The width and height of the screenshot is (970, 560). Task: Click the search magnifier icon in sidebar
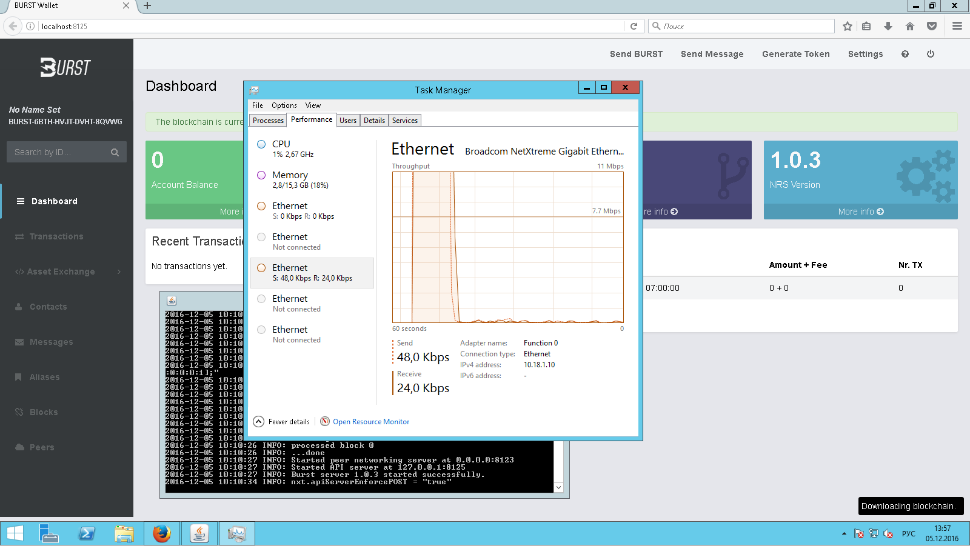point(115,153)
